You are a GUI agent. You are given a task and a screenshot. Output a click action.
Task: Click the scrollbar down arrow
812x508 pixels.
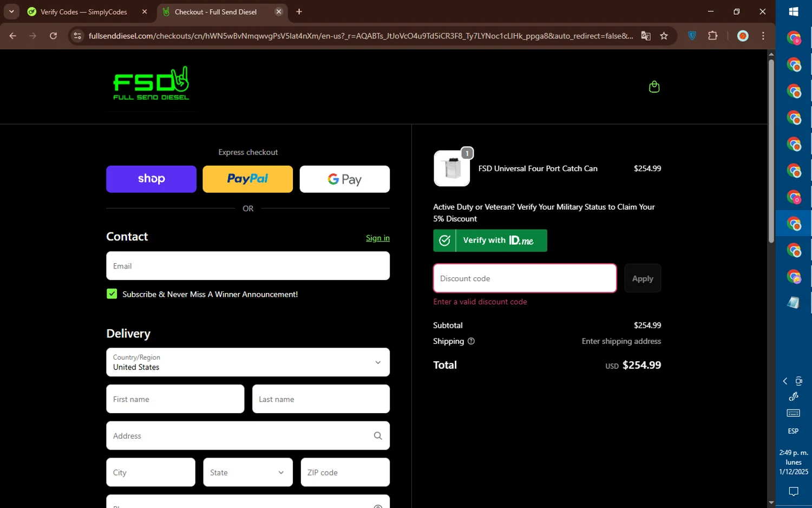771,503
